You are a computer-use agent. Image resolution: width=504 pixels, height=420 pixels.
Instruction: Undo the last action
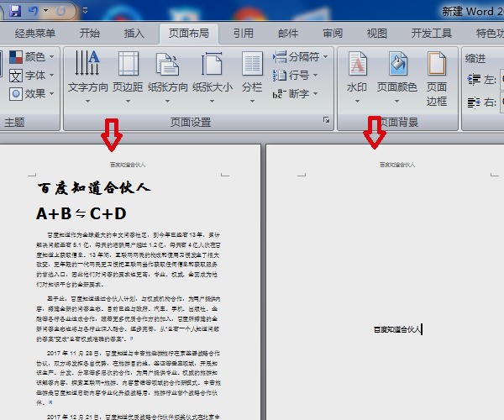pos(34,11)
